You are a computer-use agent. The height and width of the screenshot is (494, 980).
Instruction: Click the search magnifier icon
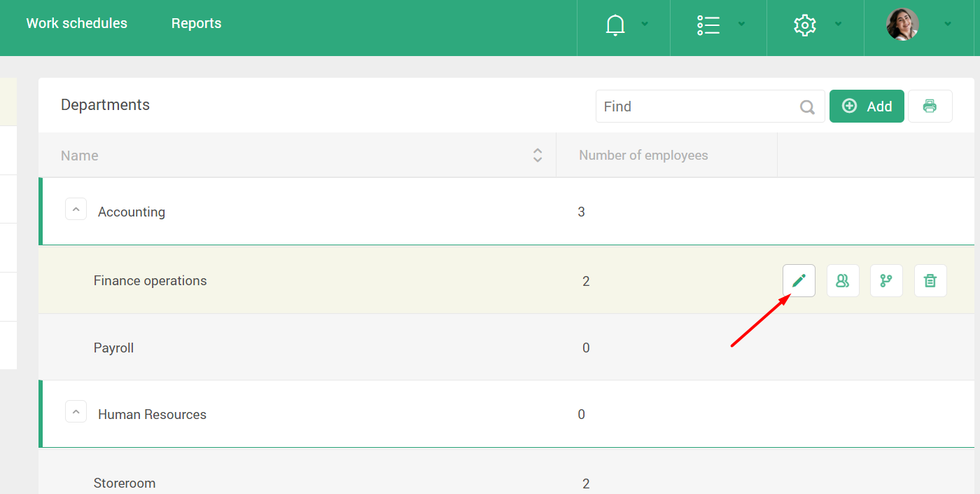click(807, 107)
